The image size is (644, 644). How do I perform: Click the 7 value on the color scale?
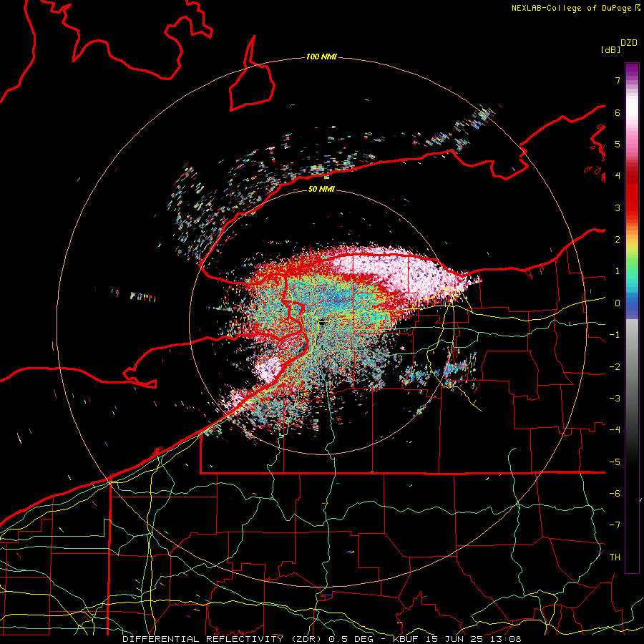(618, 80)
